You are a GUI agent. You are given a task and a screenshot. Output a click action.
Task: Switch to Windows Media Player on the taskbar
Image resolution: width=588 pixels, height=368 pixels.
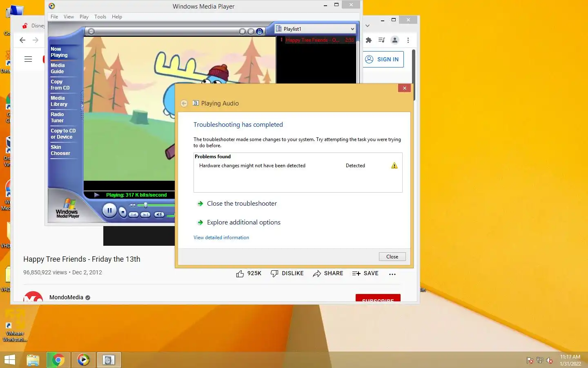(83, 360)
